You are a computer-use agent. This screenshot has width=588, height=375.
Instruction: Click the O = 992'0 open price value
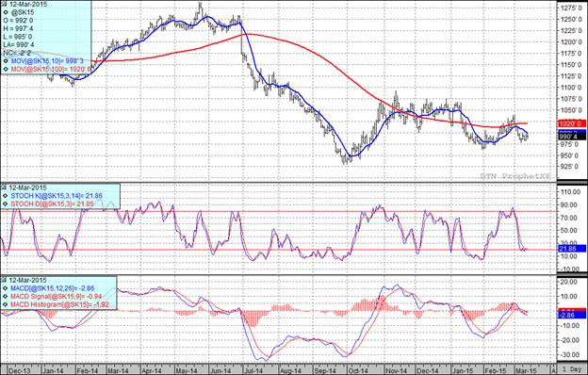pyautogui.click(x=17, y=20)
